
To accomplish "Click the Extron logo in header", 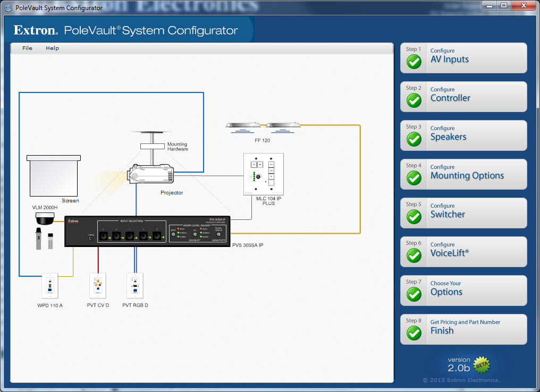I will [x=36, y=30].
